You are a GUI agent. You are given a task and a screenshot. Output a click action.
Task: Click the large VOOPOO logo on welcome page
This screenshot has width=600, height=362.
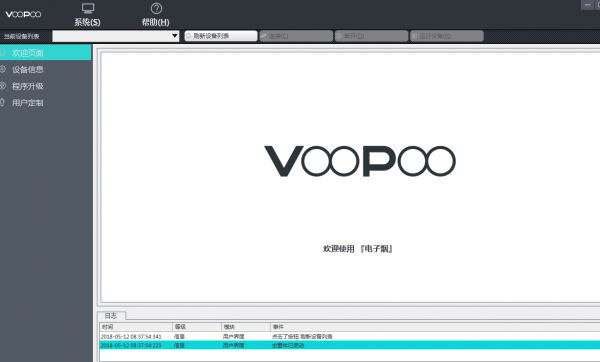[360, 161]
